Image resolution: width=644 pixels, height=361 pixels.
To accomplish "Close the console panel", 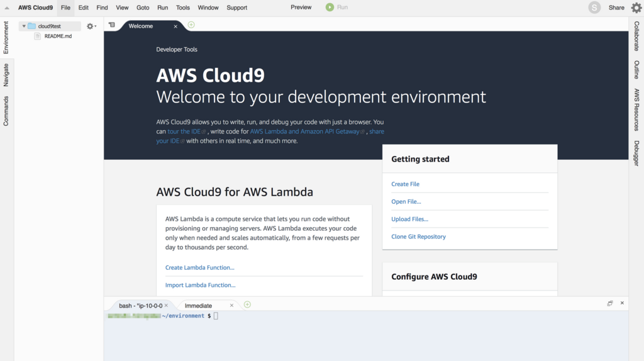I will (x=622, y=303).
